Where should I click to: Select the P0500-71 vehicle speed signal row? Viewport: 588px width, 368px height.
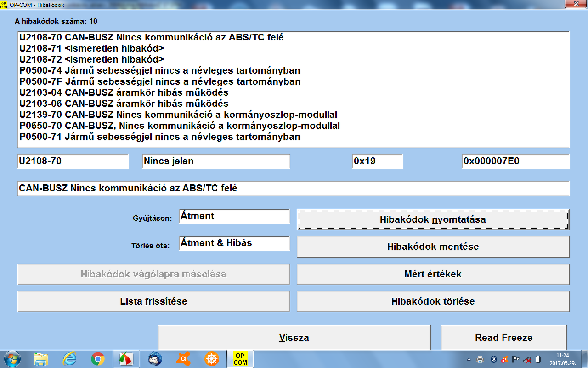click(x=294, y=137)
